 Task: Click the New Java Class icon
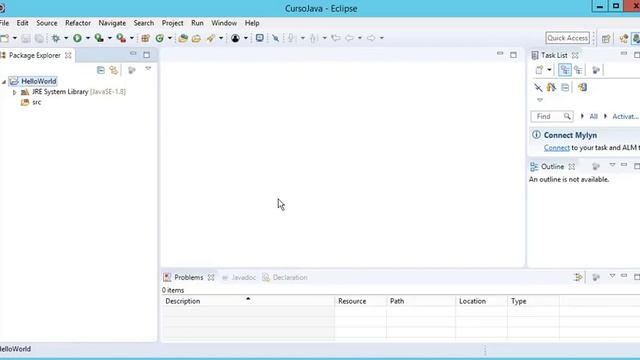[x=160, y=38]
